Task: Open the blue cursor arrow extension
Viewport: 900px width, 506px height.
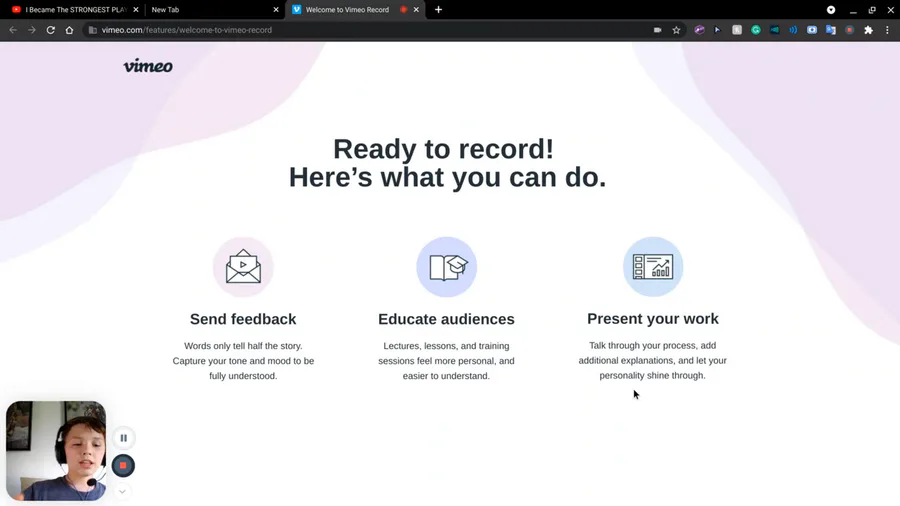Action: tap(717, 30)
